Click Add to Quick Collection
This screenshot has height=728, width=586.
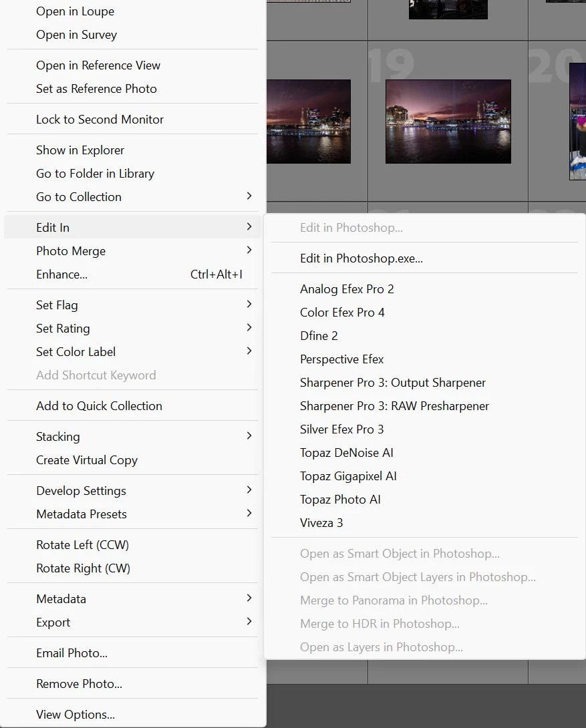(x=132, y=405)
